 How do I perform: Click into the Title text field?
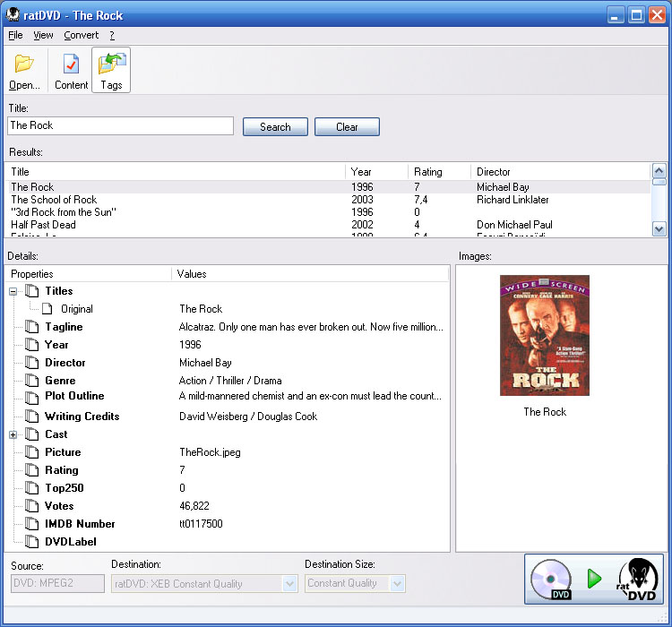[120, 126]
